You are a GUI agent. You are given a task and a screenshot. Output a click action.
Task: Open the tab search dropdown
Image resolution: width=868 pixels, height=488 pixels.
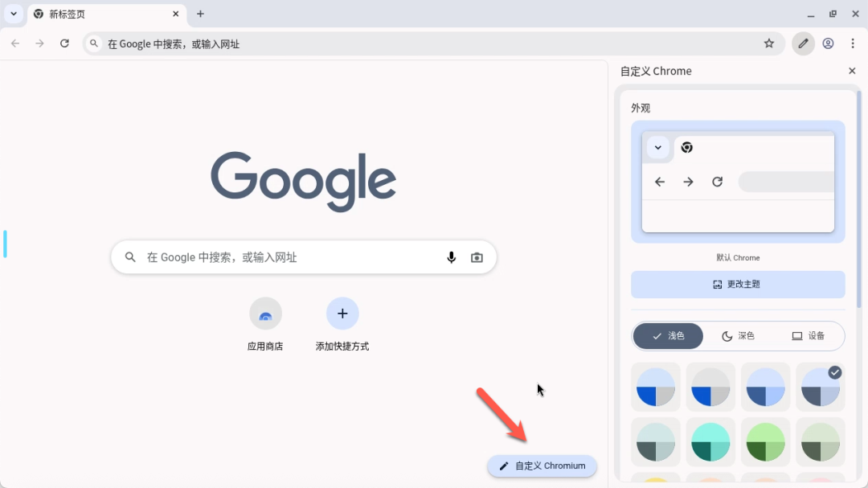pyautogui.click(x=14, y=14)
